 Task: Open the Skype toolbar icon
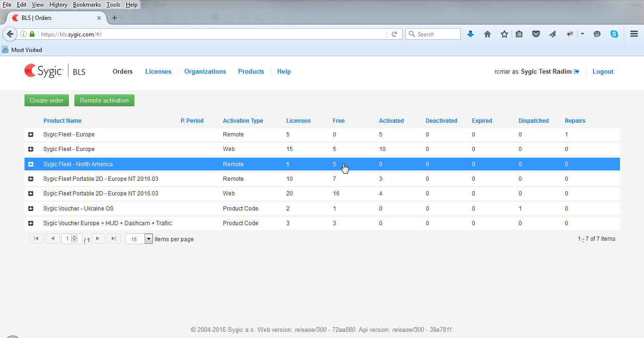tap(614, 34)
